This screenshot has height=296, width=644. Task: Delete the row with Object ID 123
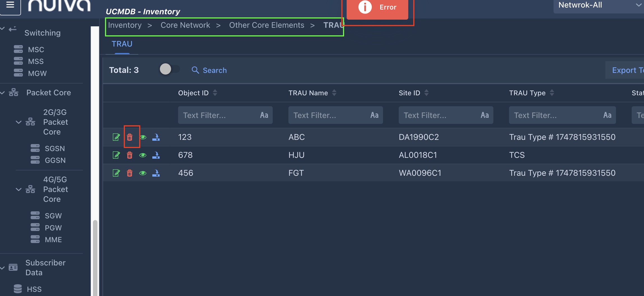tap(130, 137)
